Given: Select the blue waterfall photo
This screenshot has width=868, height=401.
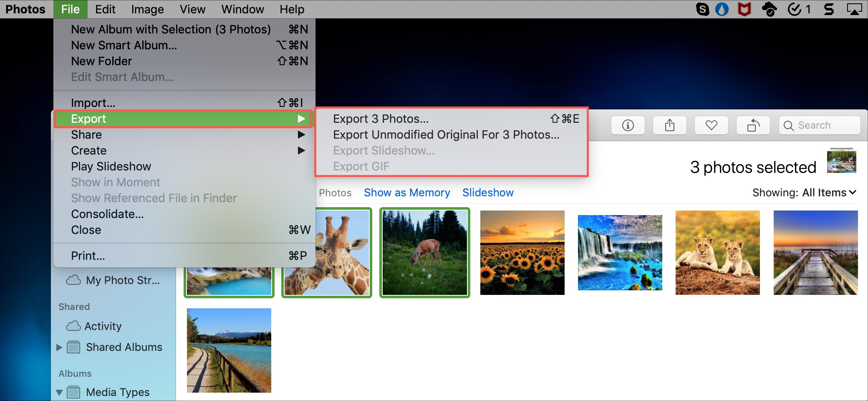Looking at the screenshot, I should [620, 253].
